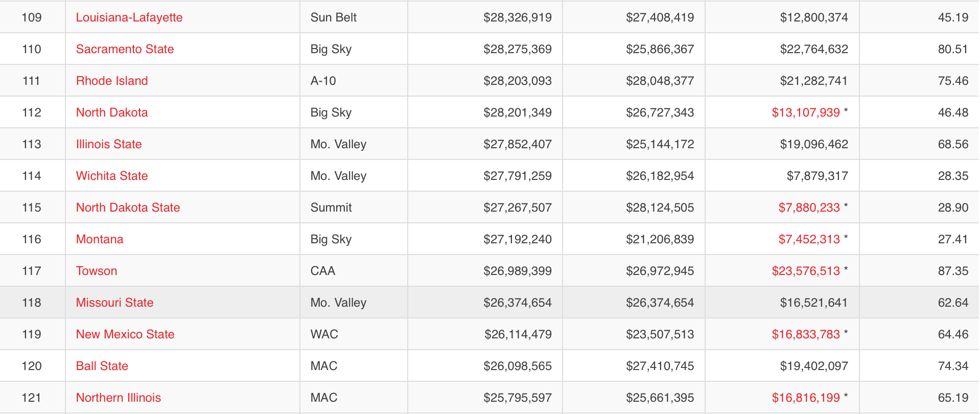Open the North Dakota State link
Viewport: 980px width, 414px height.
128,208
